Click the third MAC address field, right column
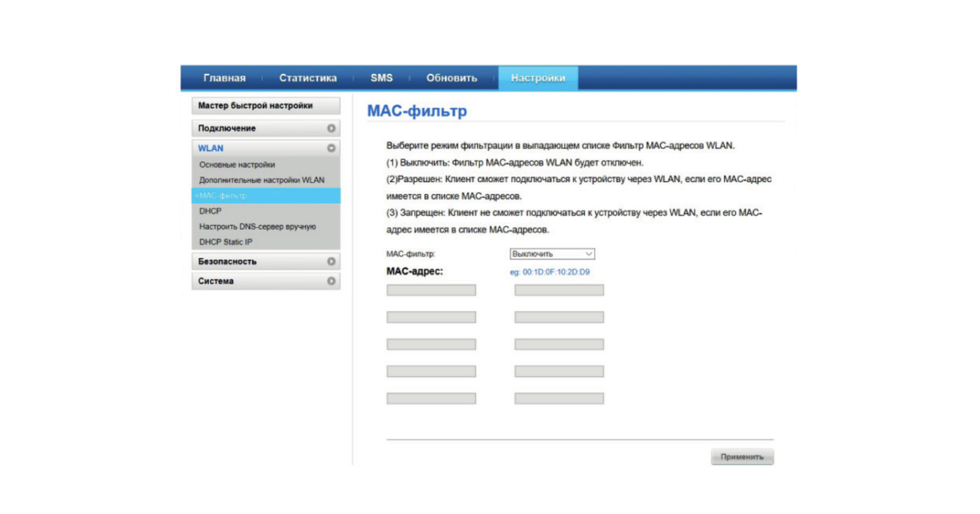Image resolution: width=980 pixels, height=514 pixels. coord(559,344)
